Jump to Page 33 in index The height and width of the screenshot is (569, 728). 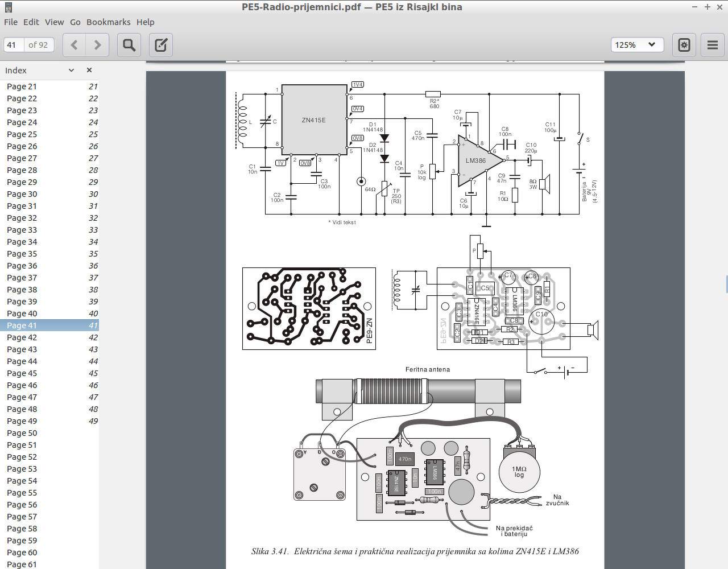point(49,230)
